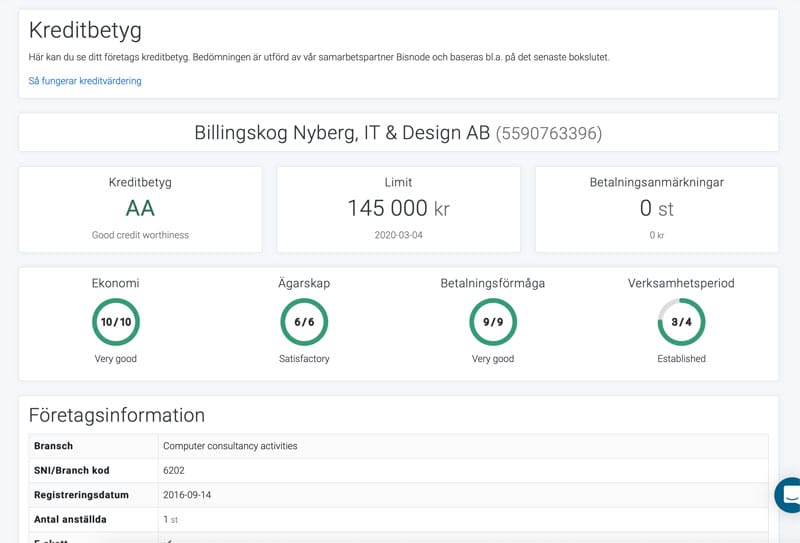Click the Betalningsanmärkningar 0 st count
Screen dimensions: 800x543
tap(656, 208)
